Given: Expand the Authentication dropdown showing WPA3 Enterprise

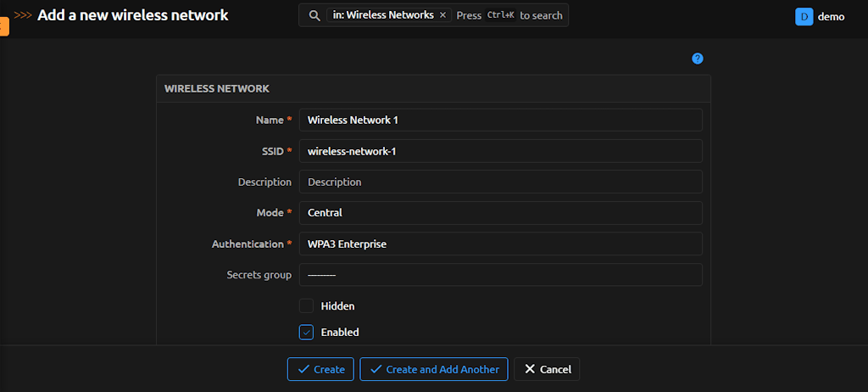Looking at the screenshot, I should [500, 244].
